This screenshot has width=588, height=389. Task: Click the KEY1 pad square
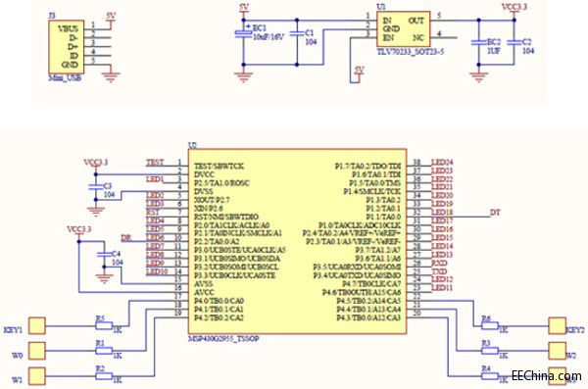pos(37,325)
